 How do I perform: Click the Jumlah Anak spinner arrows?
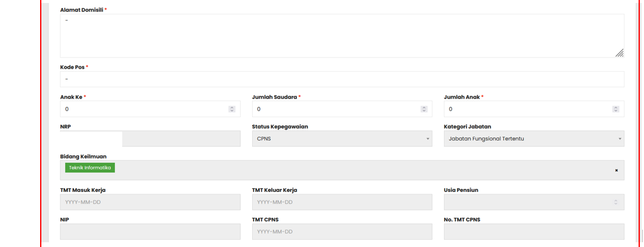pyautogui.click(x=615, y=109)
